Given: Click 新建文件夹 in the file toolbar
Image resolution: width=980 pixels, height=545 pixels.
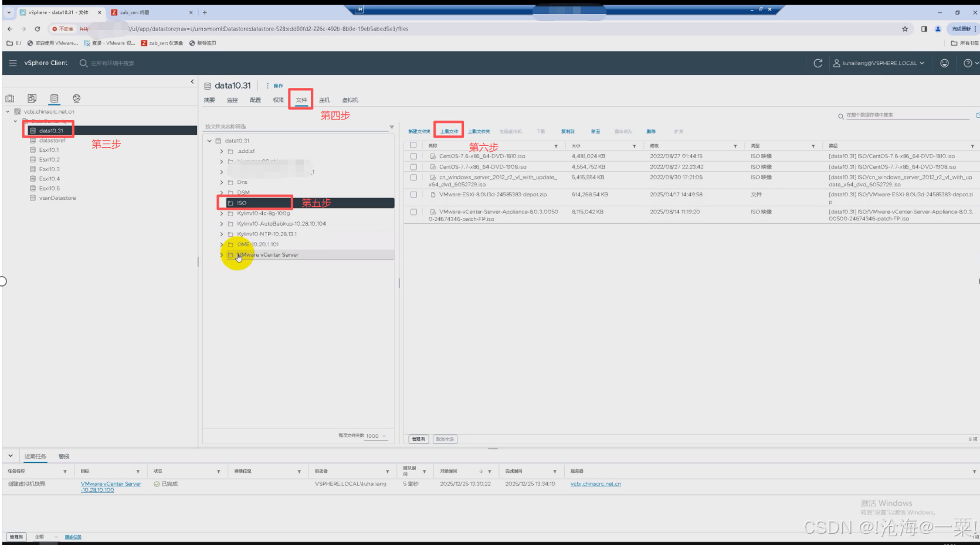Looking at the screenshot, I should click(419, 132).
